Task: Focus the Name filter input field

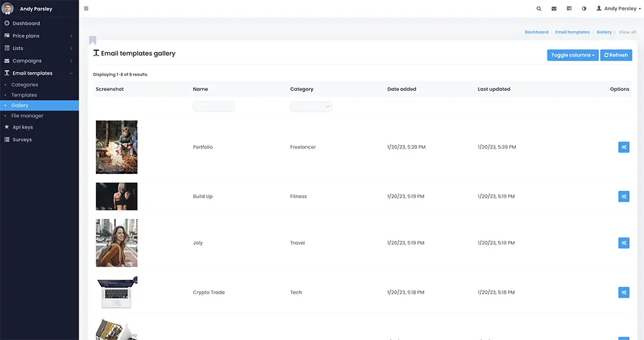Action: click(214, 107)
